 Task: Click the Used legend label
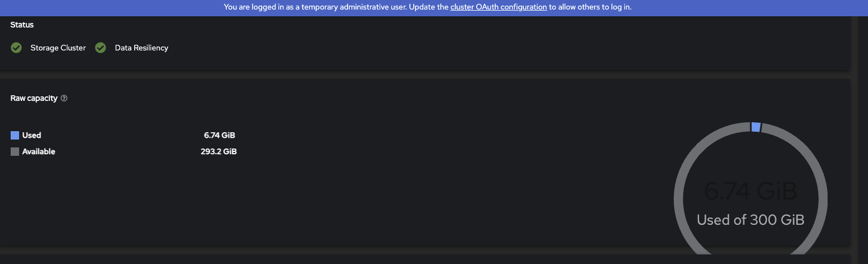(31, 135)
